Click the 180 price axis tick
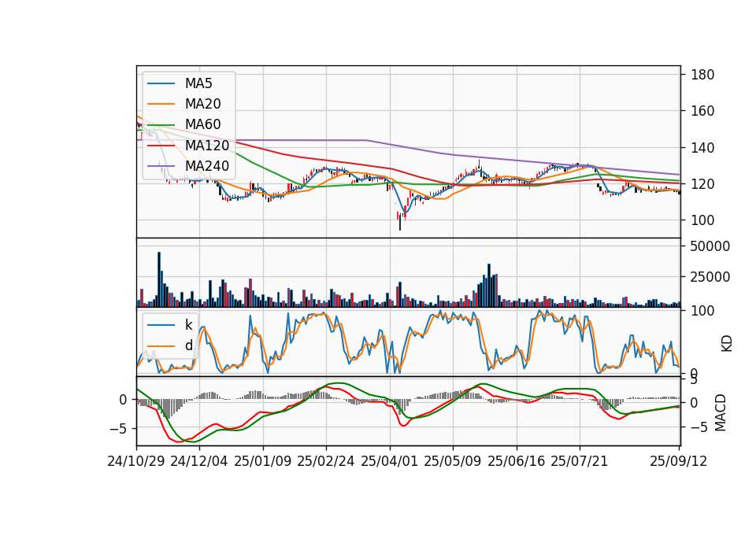 click(x=702, y=75)
